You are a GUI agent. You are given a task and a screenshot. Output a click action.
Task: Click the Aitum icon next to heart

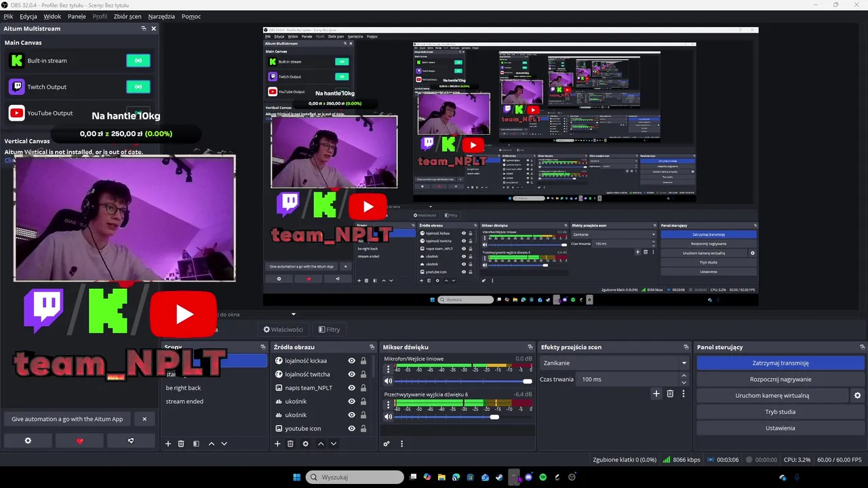(131, 441)
